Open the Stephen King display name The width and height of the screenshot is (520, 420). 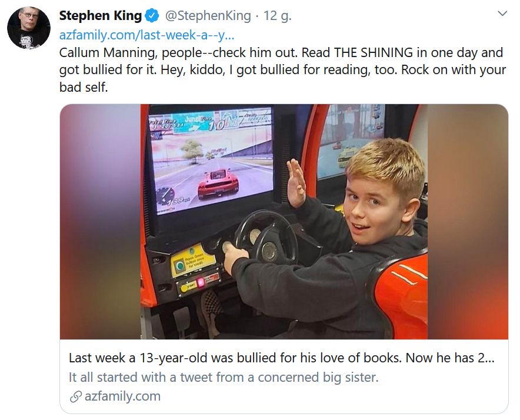[x=101, y=15]
